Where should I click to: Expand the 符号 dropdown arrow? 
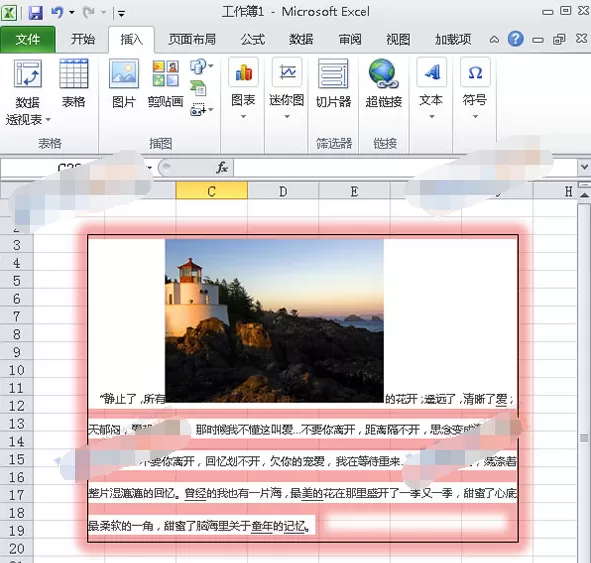tap(475, 116)
